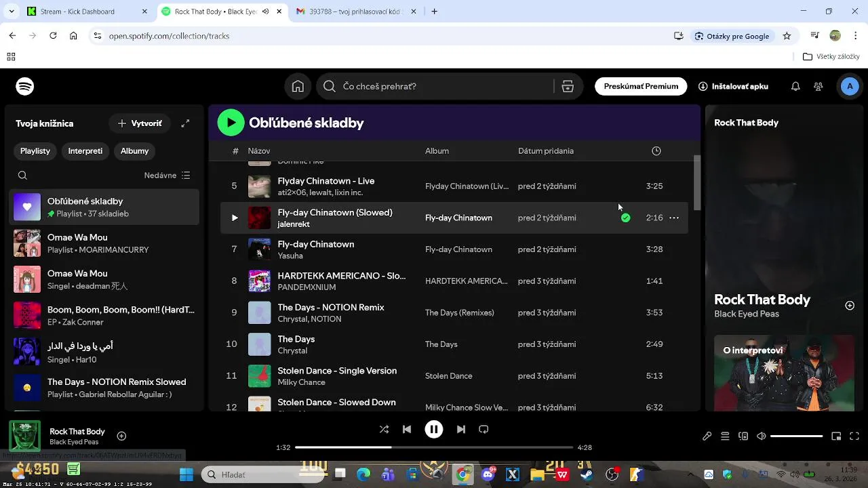Click Vytvoriť to create playlist
This screenshot has height=488, width=868.
[140, 123]
